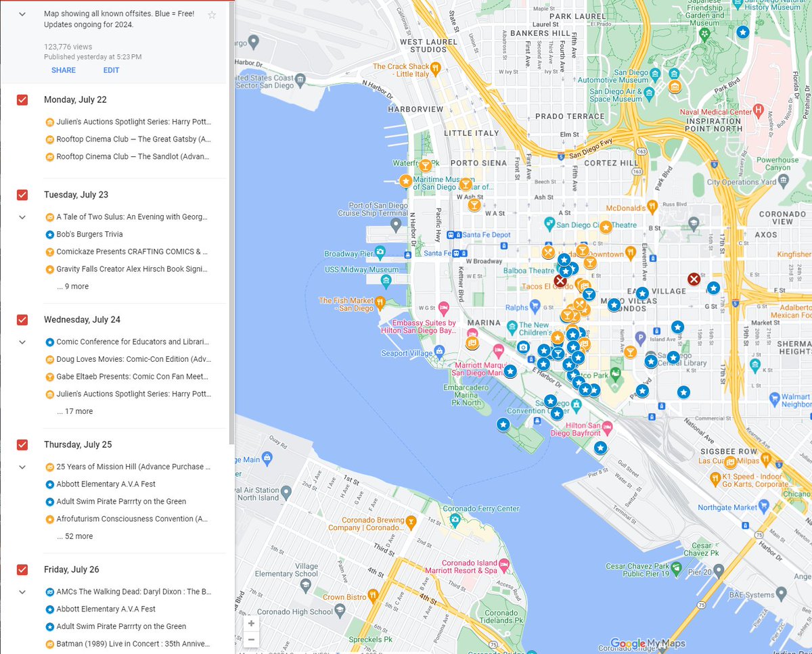The width and height of the screenshot is (812, 654).
Task: Open the SHARE option
Action: tap(63, 70)
